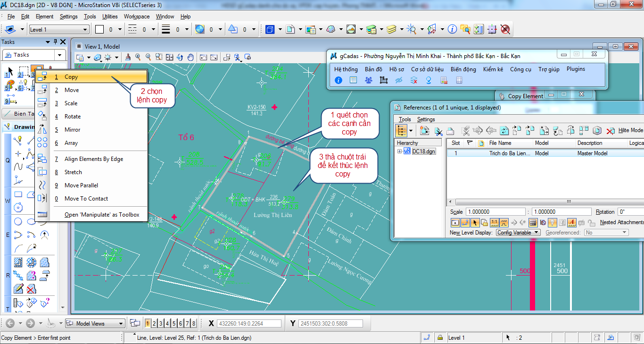Select the Pan View hand tool
644x344 pixels.
coord(190,58)
